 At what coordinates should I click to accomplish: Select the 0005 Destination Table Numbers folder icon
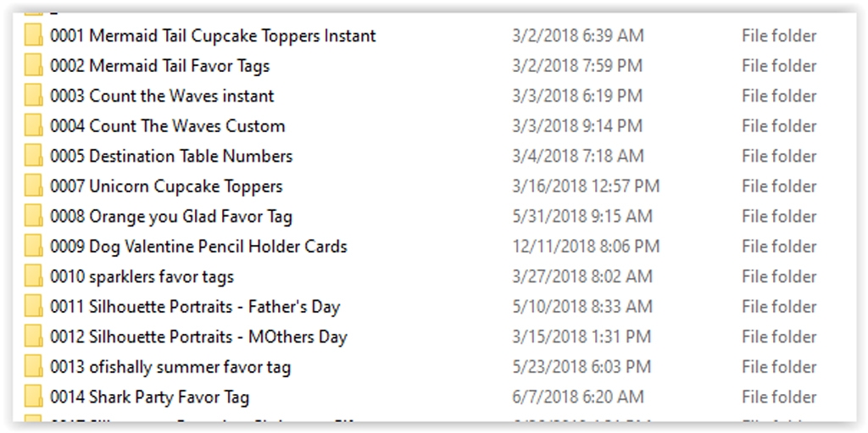[x=34, y=156]
